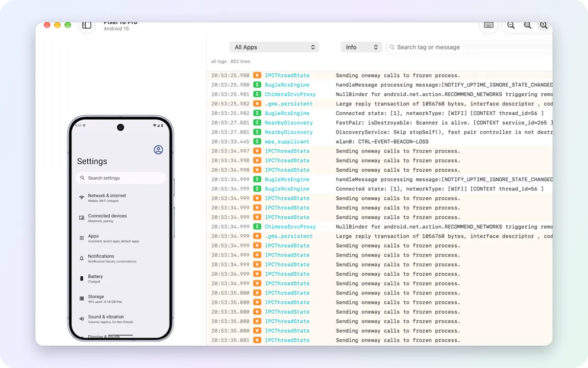Click warning badge on 20:53:25.980 IPCThreadState row
Viewport: 588px width, 368px height.
[257, 76]
